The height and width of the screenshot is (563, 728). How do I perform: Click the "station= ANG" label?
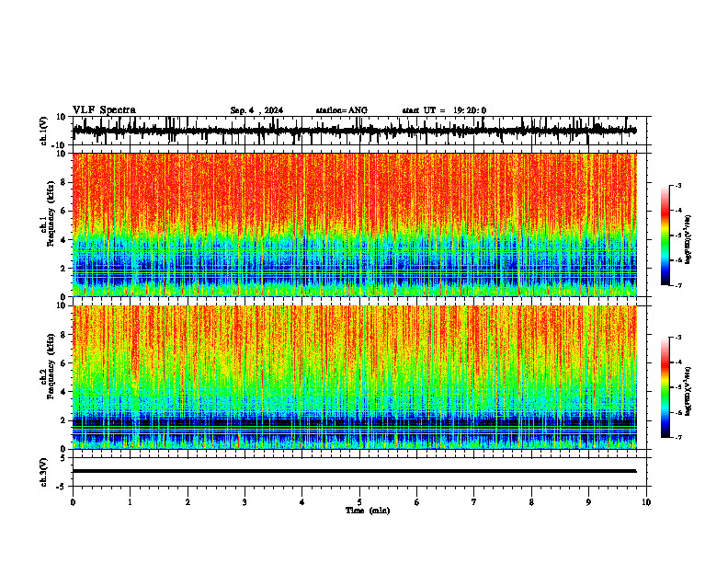[342, 110]
